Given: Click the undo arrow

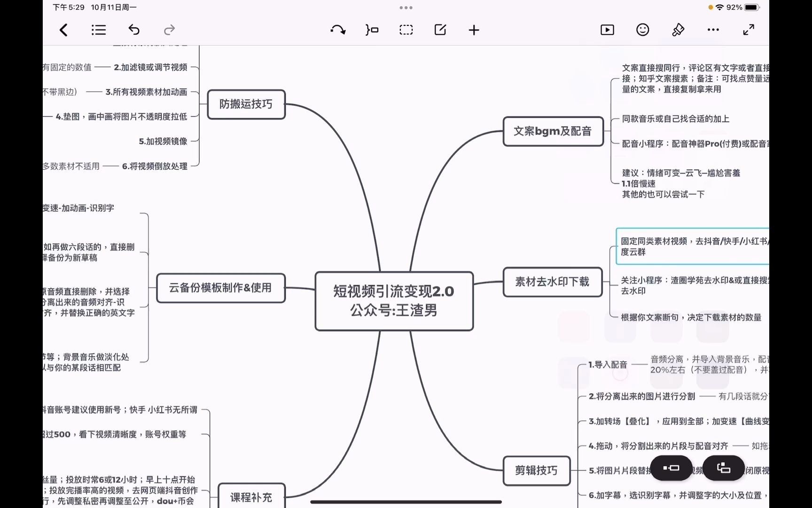Looking at the screenshot, I should [134, 30].
